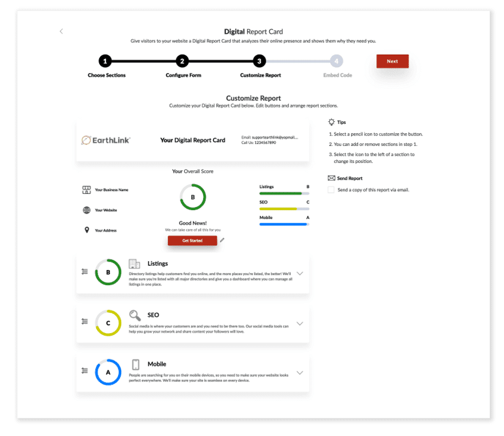The width and height of the screenshot is (504, 436).
Task: Click the Your Website globe icon
Action: point(87,210)
